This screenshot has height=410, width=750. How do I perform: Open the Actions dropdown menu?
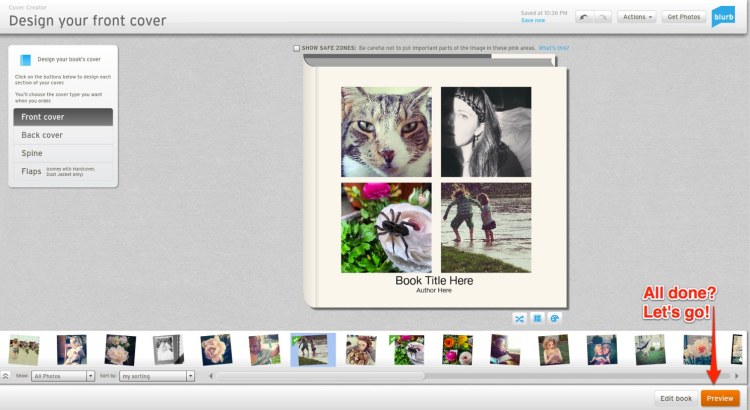636,17
